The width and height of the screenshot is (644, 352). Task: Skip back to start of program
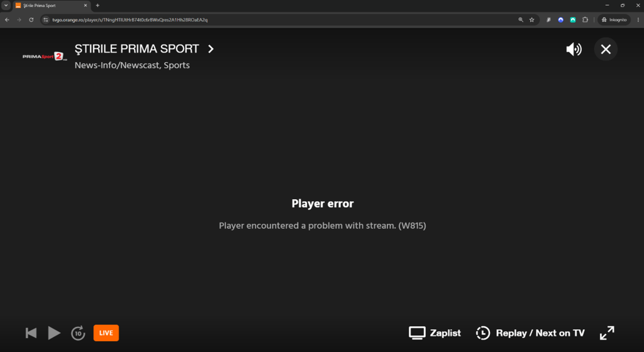[31, 333]
